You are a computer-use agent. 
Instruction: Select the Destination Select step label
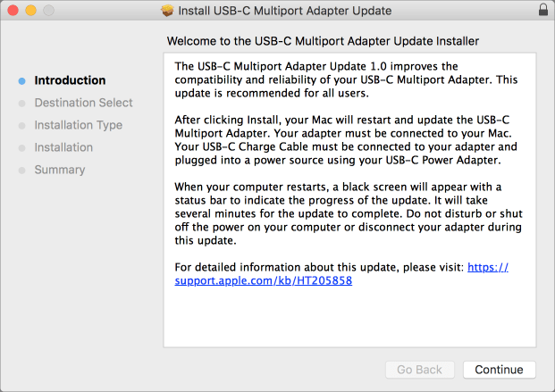click(x=83, y=103)
